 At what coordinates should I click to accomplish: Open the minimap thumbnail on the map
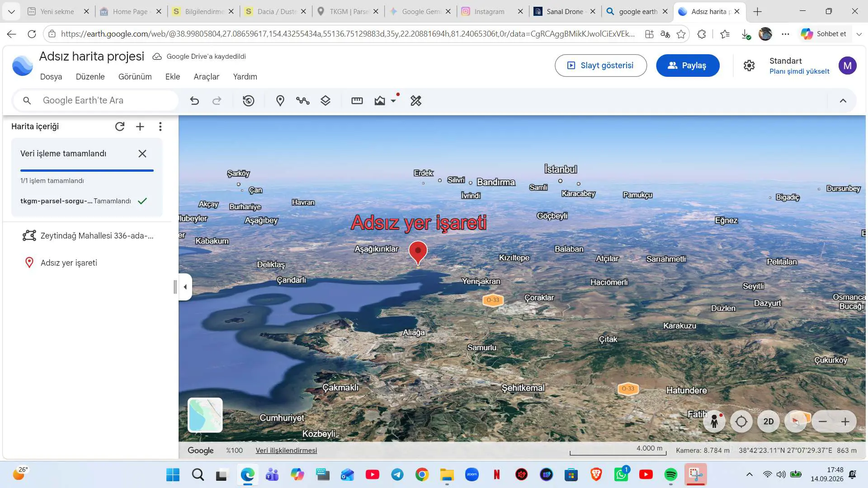click(x=205, y=415)
